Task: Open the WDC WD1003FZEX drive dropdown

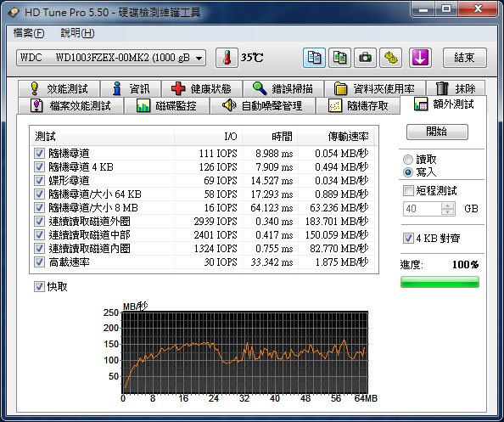Action: [111, 58]
